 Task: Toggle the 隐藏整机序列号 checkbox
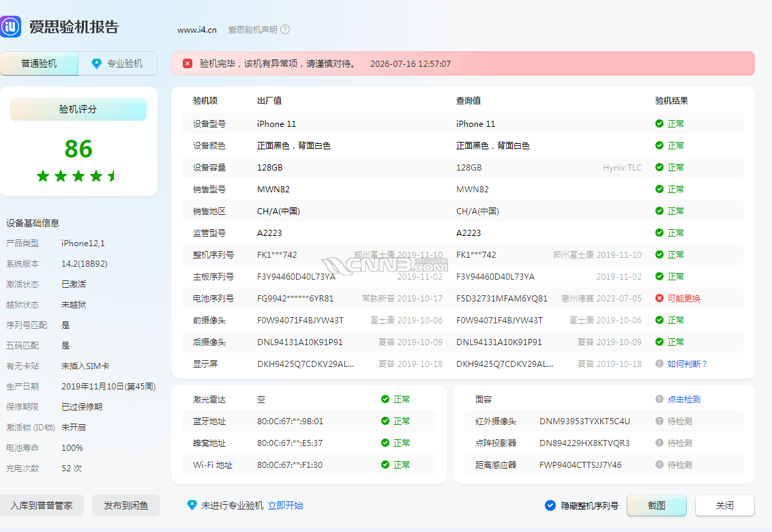click(550, 505)
